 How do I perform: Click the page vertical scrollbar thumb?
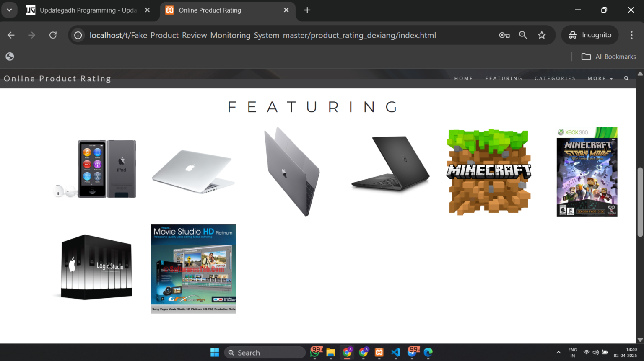640,202
